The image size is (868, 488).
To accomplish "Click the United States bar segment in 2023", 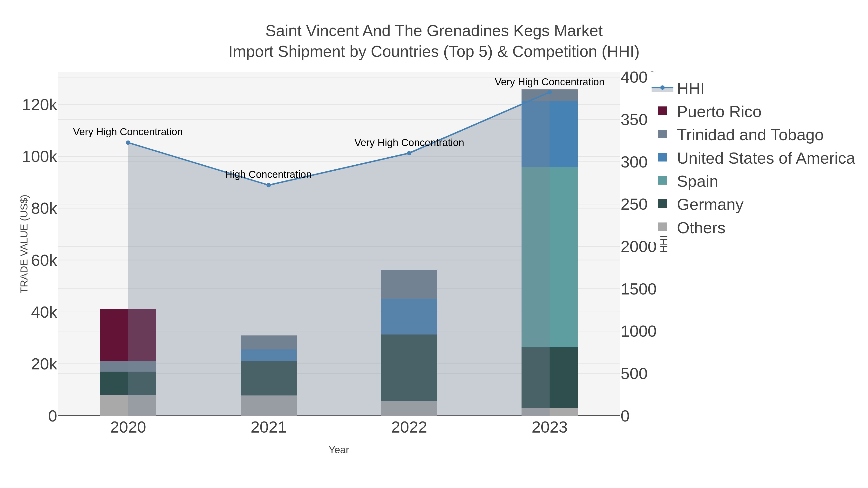I will coord(549,134).
